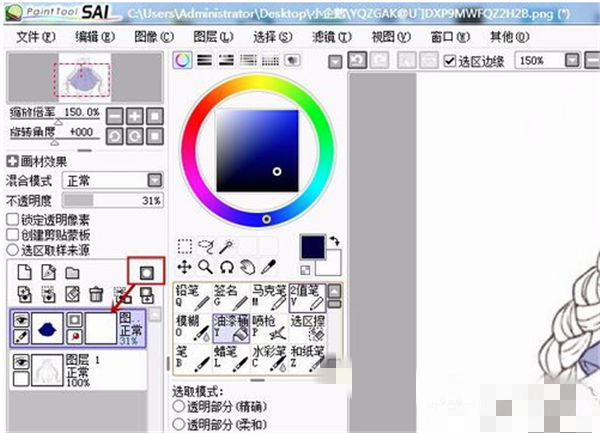Screen dimensions: 600x433
Task: Select the 油漆桶 (paint bucket) tool
Action: click(x=231, y=329)
